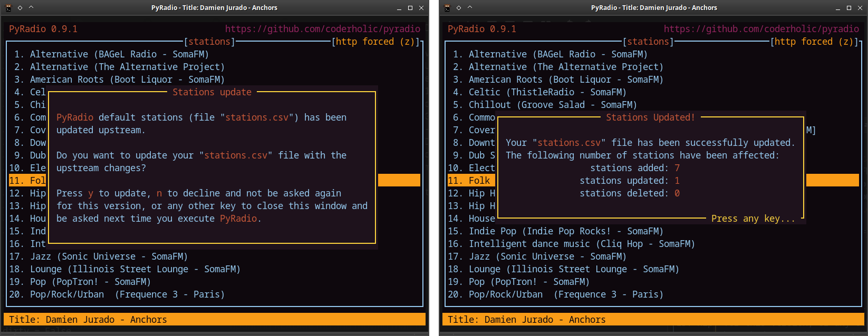
Task: Open github pyradio link in Stations update window
Action: (323, 29)
